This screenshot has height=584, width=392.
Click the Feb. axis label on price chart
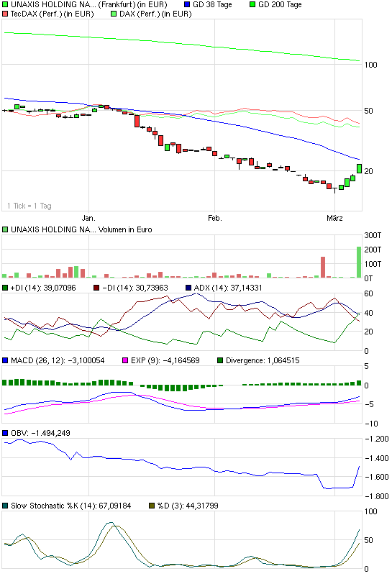(x=215, y=218)
